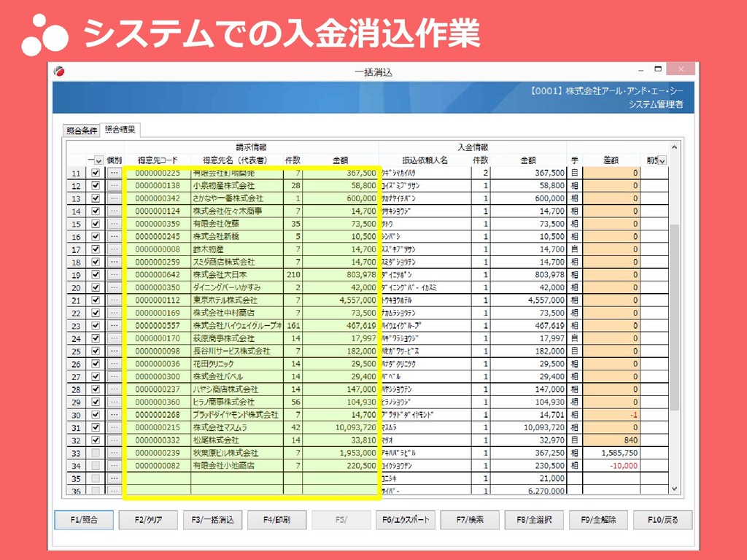Select customer code 0000000138 cell
The image size is (747, 560).
158,186
